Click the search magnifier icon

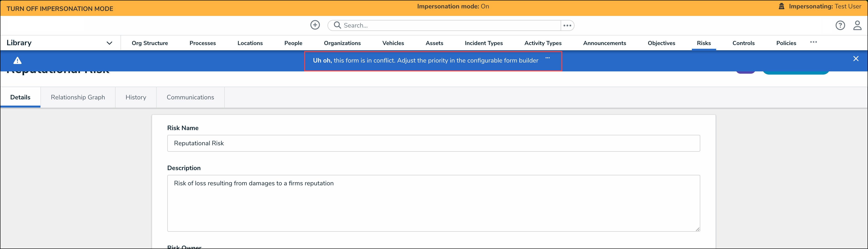pos(337,25)
